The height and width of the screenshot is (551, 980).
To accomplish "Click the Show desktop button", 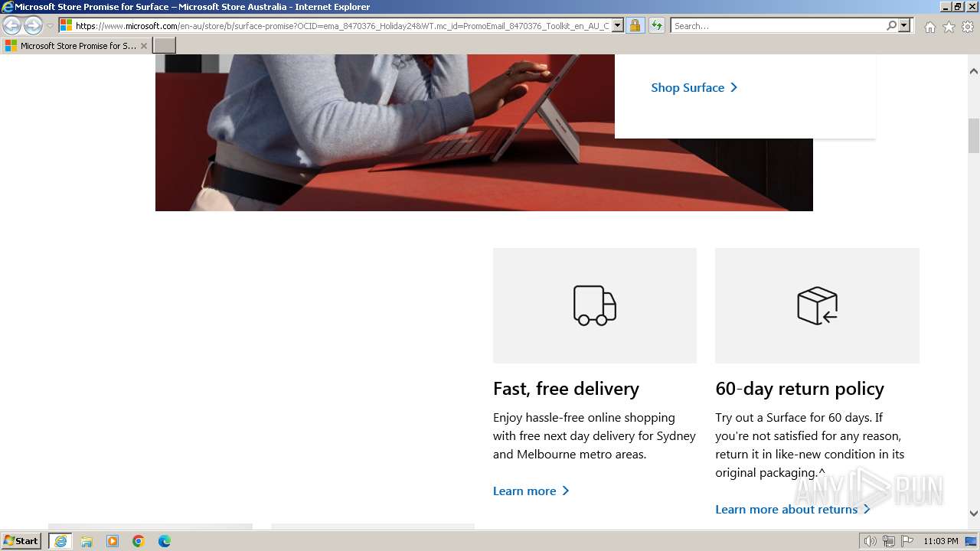I will [x=972, y=541].
